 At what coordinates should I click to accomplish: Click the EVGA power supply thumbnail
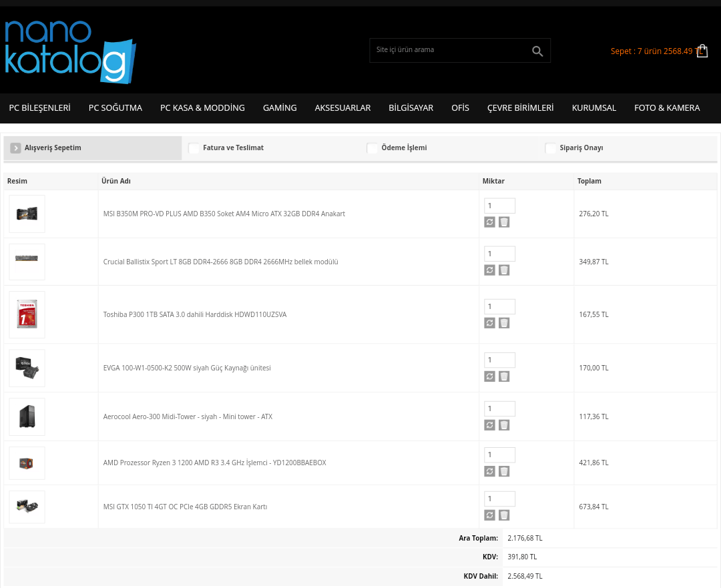[x=27, y=368]
